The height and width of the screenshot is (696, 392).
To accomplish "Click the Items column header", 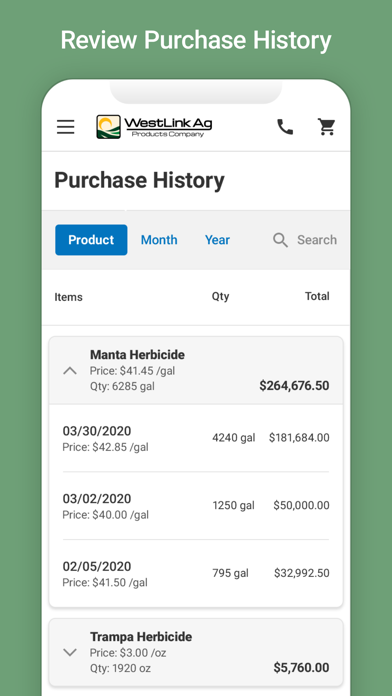I will point(68,297).
